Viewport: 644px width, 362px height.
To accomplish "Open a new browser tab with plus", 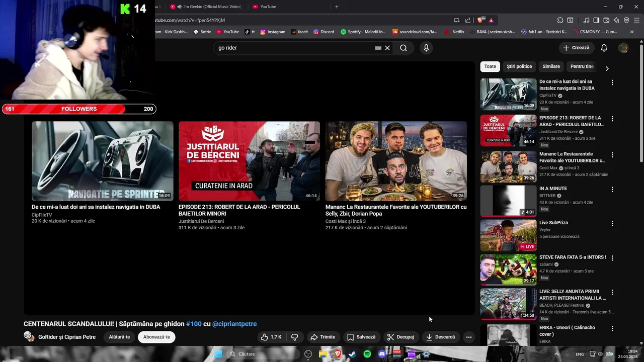I will pos(337,7).
